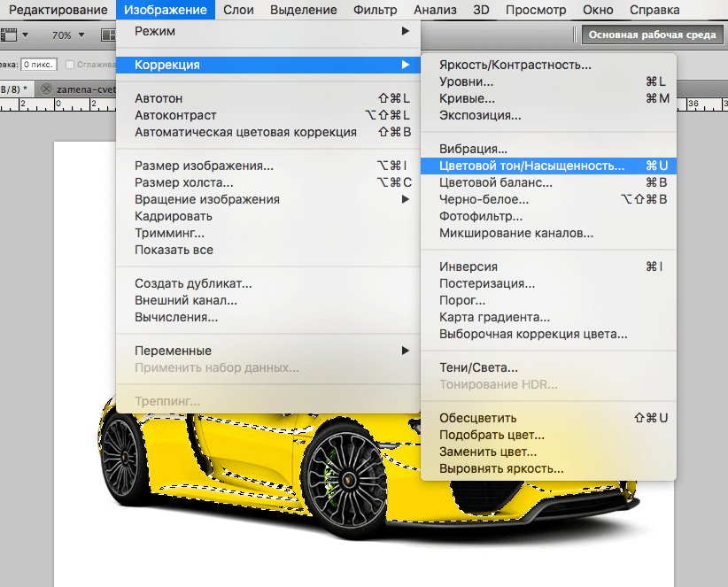Screen dimensions: 728x587
Task: Click the Основная рабочая среда button
Action: [653, 35]
